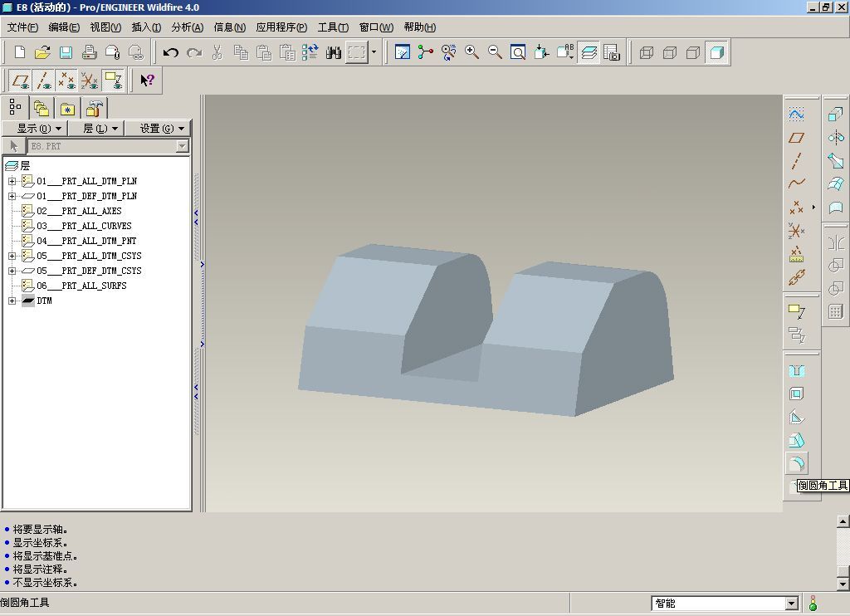Click the New file icon
Screen dimensions: 850x616
coord(20,52)
